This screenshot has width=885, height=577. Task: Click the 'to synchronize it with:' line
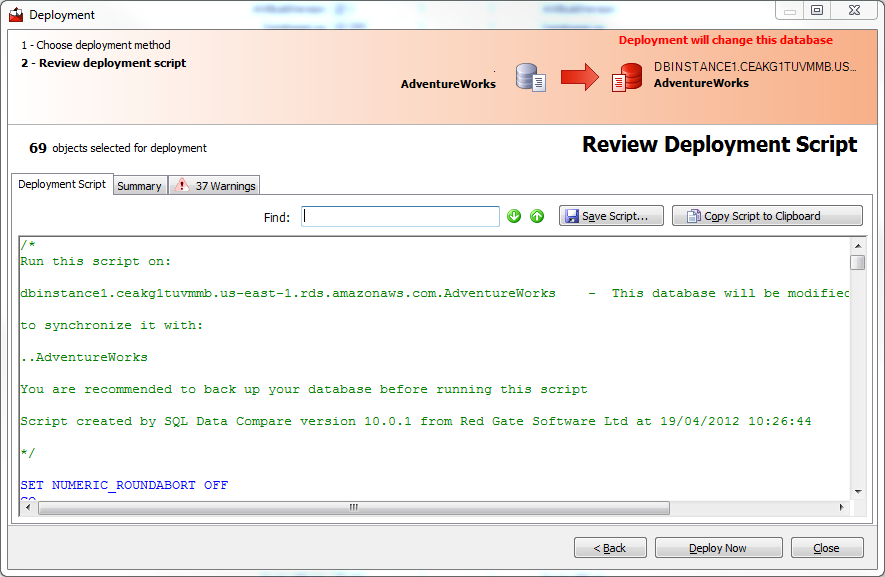[111, 326]
